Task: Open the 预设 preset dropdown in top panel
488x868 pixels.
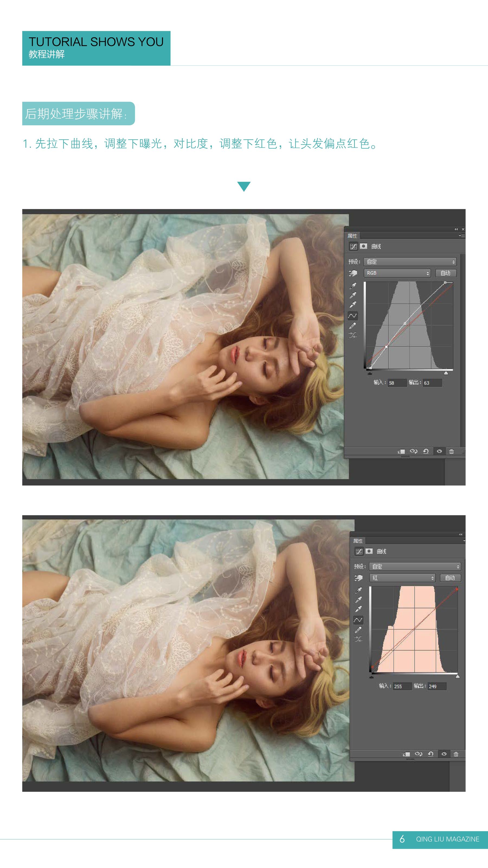Action: (410, 262)
